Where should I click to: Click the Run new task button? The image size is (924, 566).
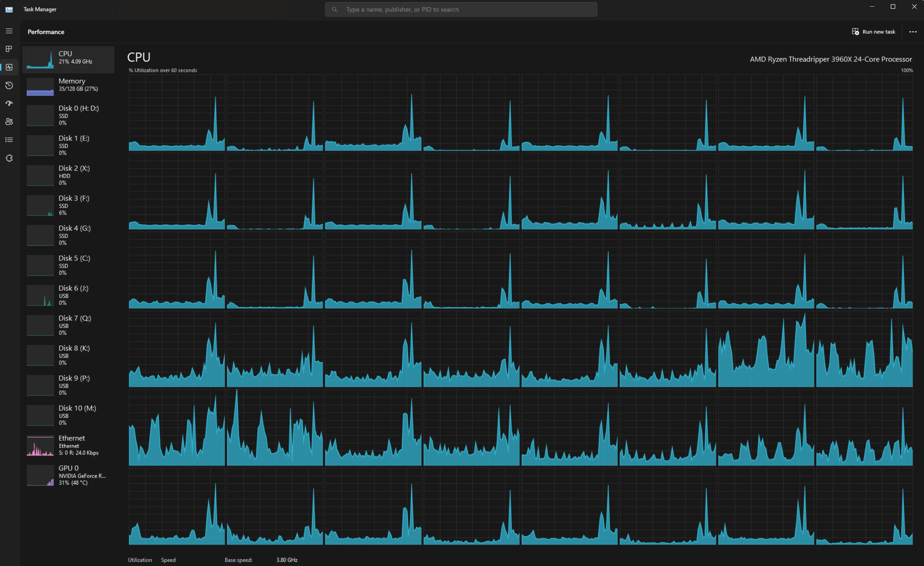(873, 31)
